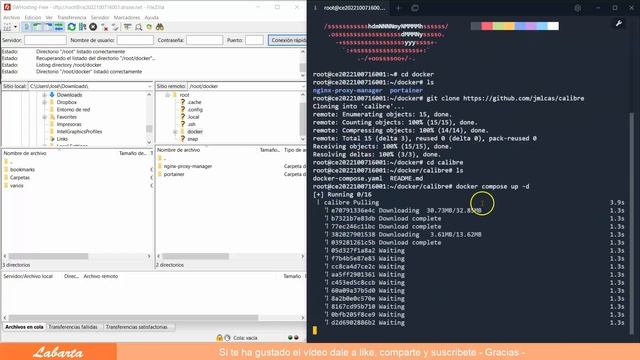Expand the Dropbox folder in local tree

pyautogui.click(x=44, y=102)
